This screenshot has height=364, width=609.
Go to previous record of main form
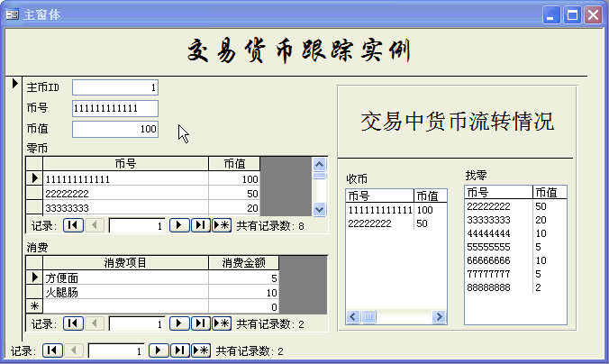click(x=73, y=350)
